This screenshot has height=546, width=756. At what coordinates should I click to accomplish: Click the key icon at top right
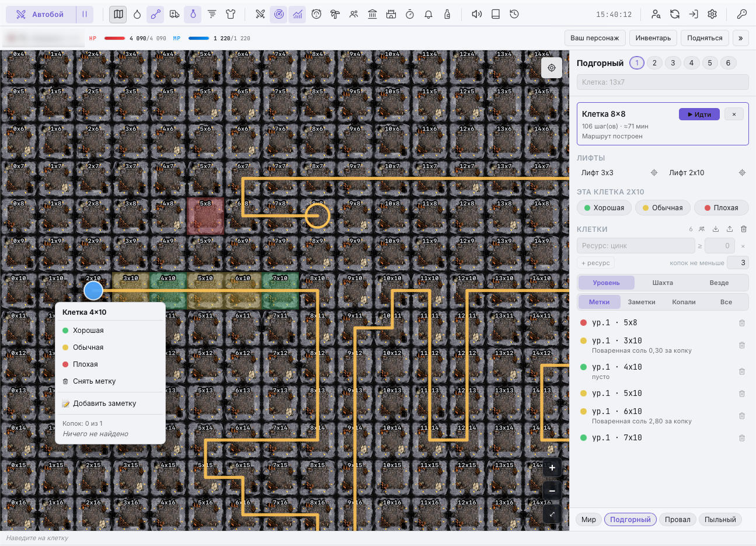(x=742, y=14)
